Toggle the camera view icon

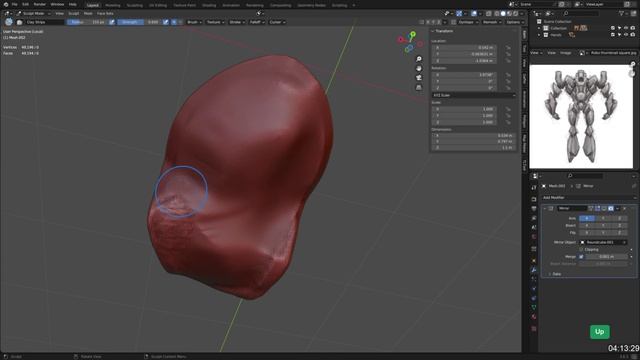[419, 78]
